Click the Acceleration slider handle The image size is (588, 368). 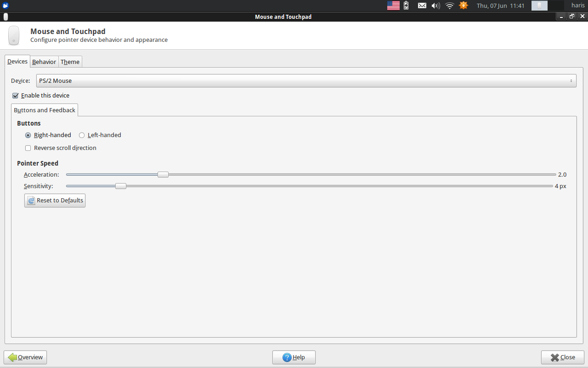click(163, 174)
